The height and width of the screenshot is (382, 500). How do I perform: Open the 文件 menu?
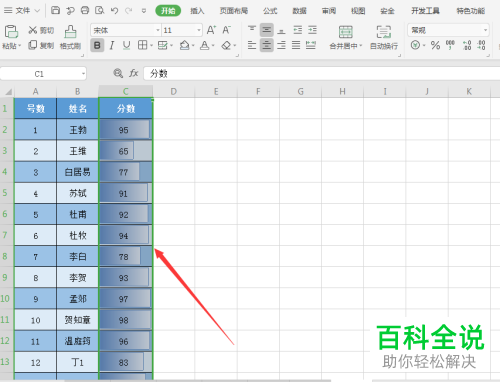tap(22, 11)
